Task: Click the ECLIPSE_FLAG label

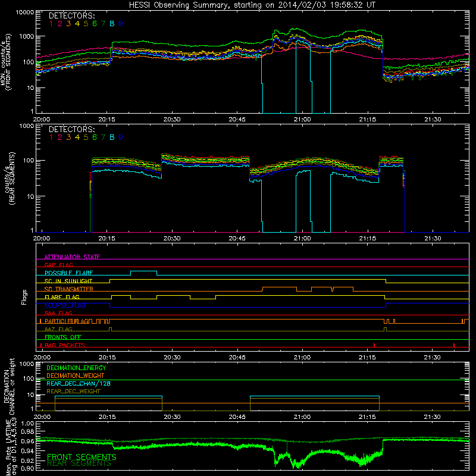Action: (x=65, y=305)
